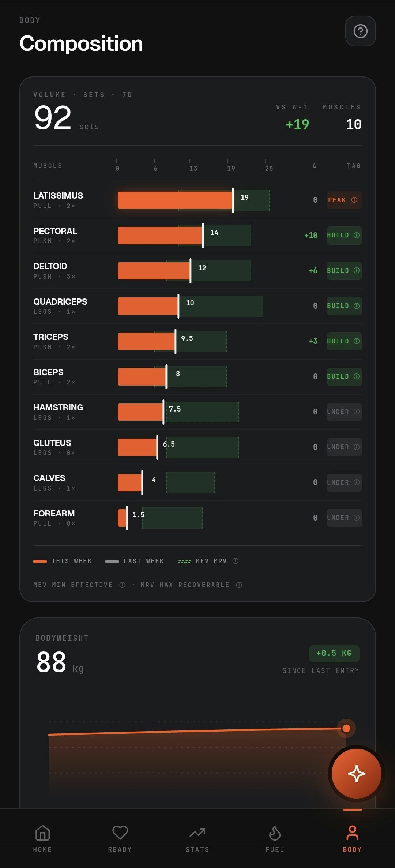Click info icon beside MEV MIN EFFECTIVE
Screen dimensions: 395x868
pyautogui.click(x=123, y=585)
